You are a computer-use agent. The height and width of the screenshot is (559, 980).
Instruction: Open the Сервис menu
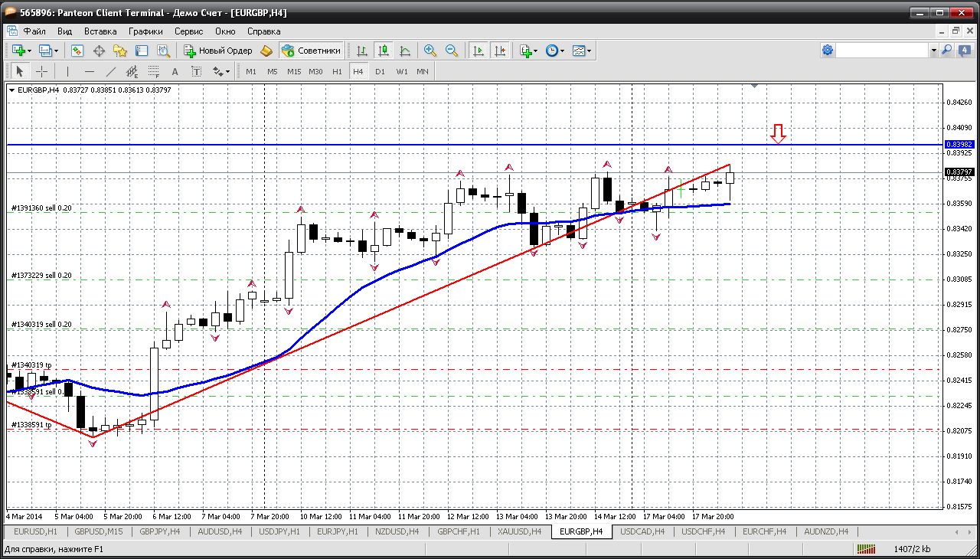pos(188,31)
